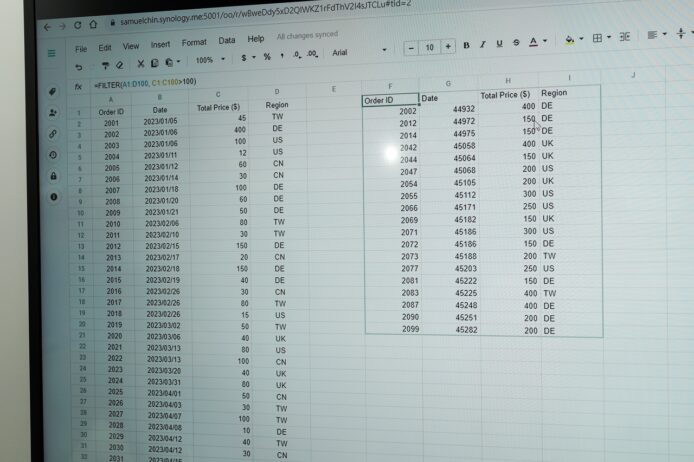Open the tag icon in the left sidebar
Screen dimensions: 694x462
pos(52,92)
